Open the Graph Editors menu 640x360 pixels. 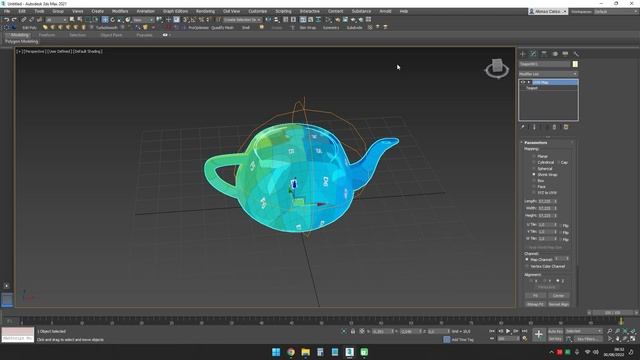[x=175, y=11]
